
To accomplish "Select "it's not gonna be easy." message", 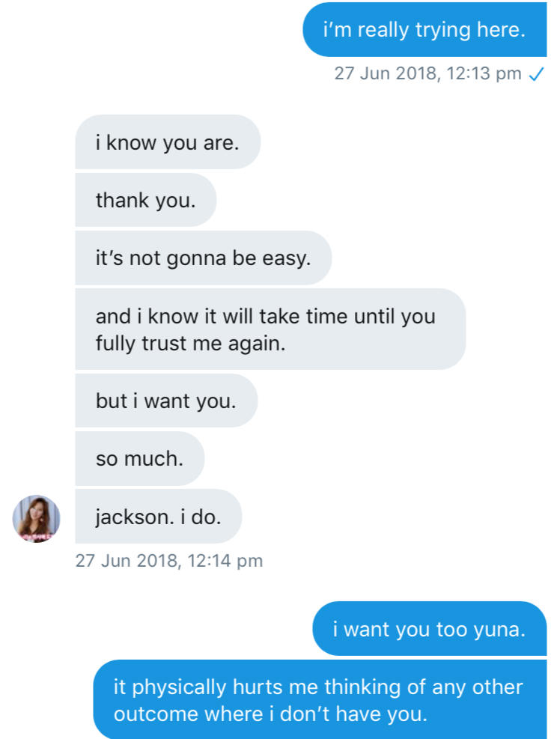I will tap(203, 258).
